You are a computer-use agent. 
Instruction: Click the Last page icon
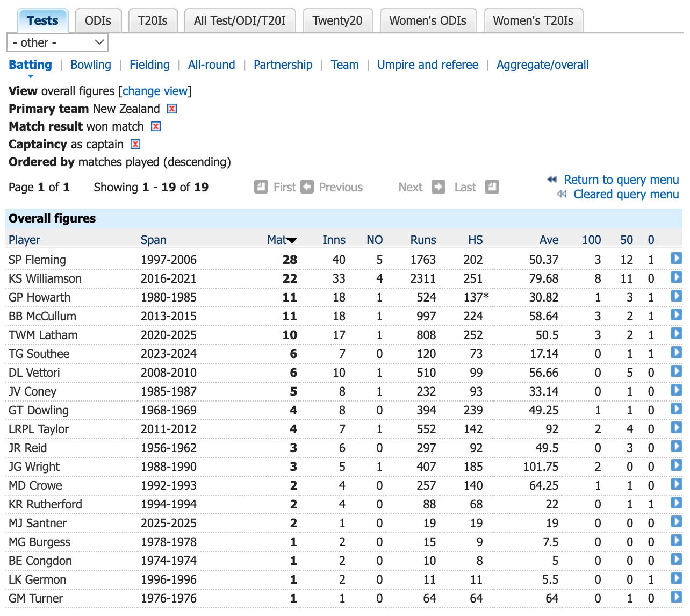(x=492, y=187)
